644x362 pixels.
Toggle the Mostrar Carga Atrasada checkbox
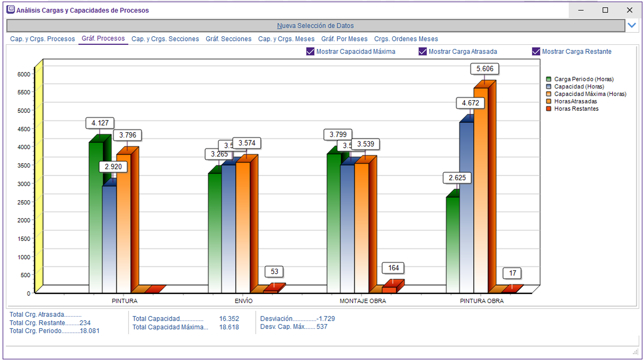pyautogui.click(x=423, y=52)
